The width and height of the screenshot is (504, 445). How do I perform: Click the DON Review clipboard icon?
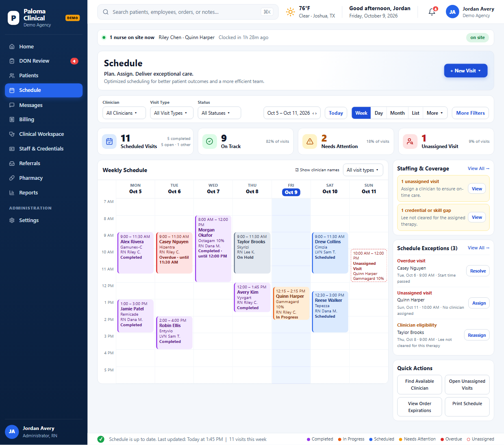(12, 61)
